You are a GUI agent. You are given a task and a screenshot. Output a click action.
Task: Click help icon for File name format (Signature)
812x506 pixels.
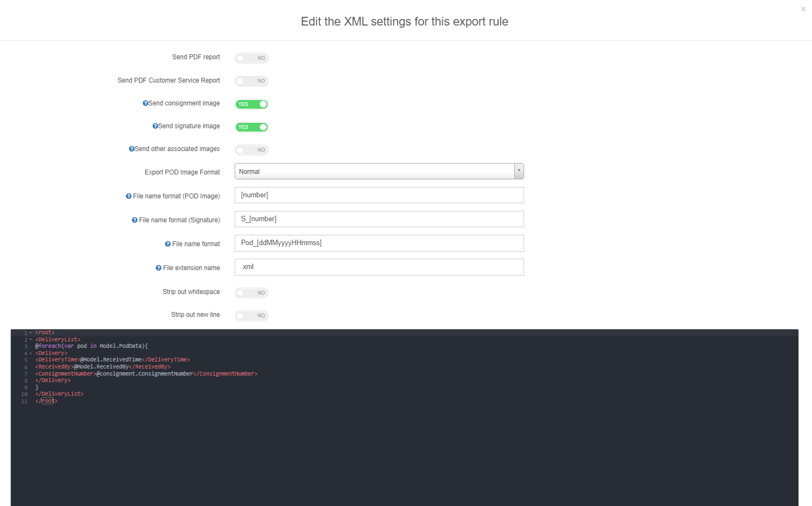(135, 220)
